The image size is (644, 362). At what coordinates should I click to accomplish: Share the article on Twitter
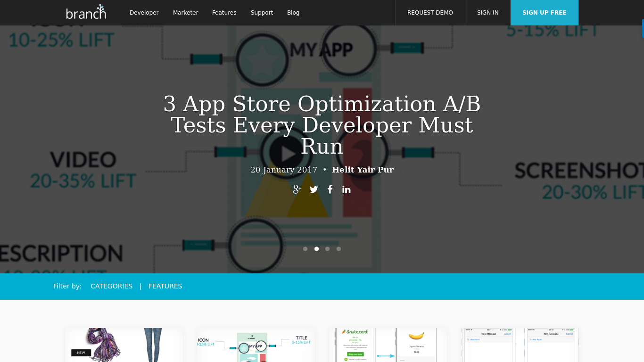[x=314, y=189]
